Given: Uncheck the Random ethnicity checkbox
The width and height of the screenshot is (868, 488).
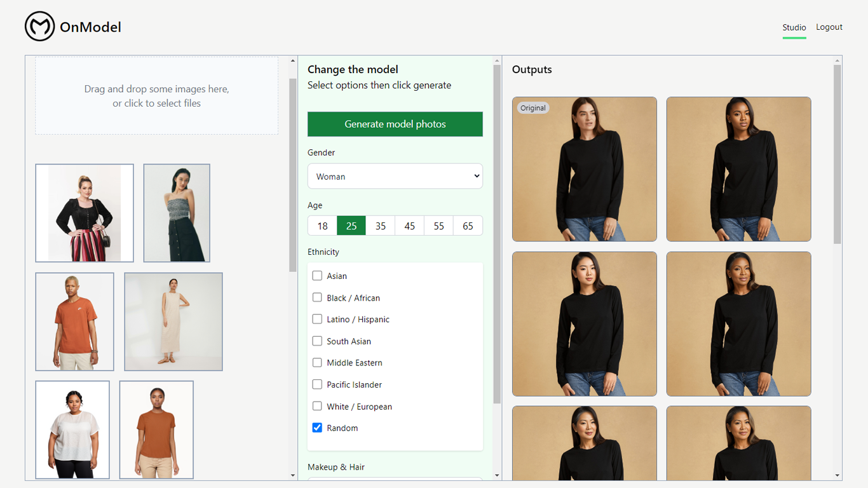Looking at the screenshot, I should click(317, 428).
